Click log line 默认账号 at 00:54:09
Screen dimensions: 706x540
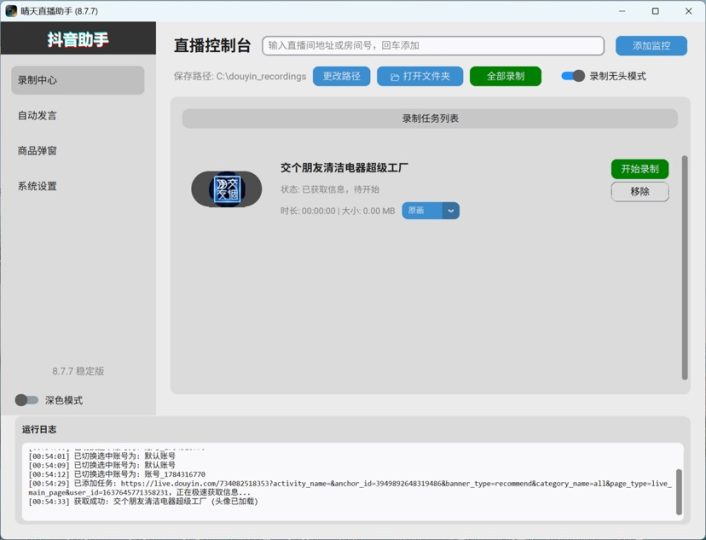click(102, 465)
